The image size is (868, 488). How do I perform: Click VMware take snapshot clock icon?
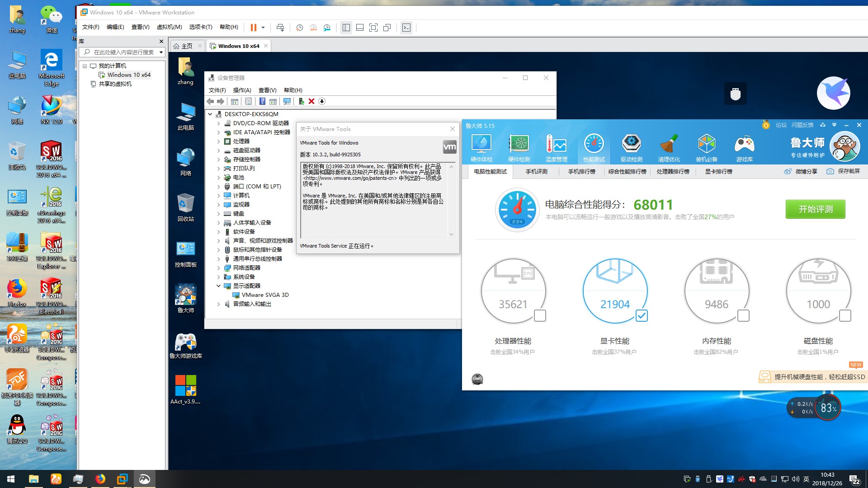[299, 28]
